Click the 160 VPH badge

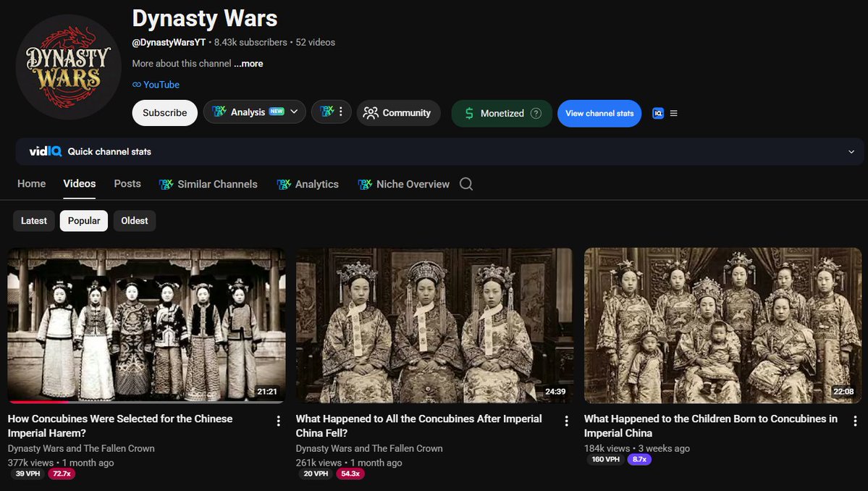[x=605, y=459]
